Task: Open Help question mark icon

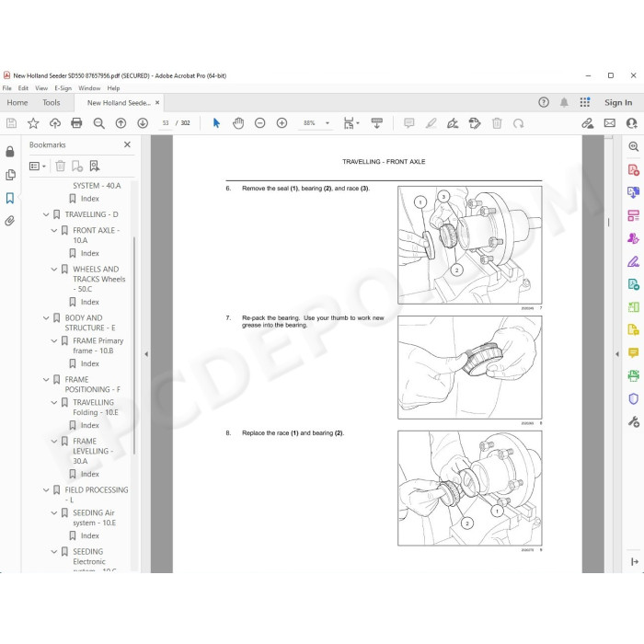Action: click(x=544, y=103)
